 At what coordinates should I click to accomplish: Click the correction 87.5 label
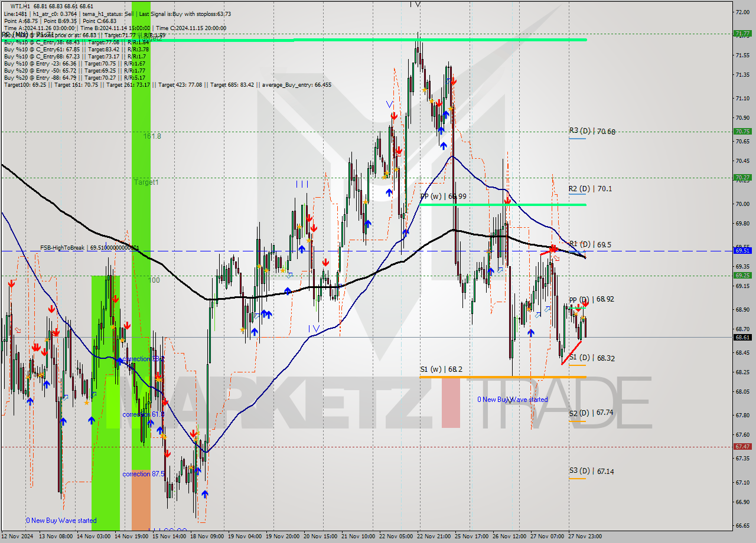tap(144, 474)
